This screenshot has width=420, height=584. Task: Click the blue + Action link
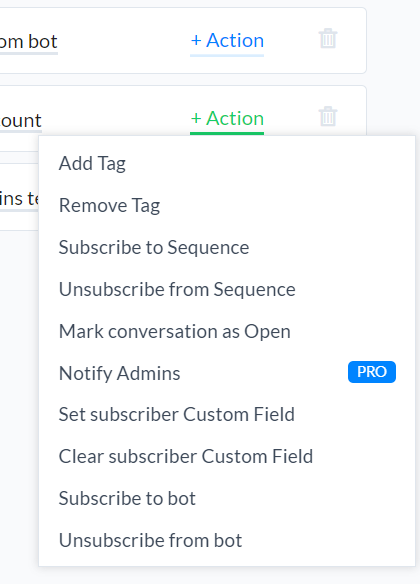coord(227,41)
